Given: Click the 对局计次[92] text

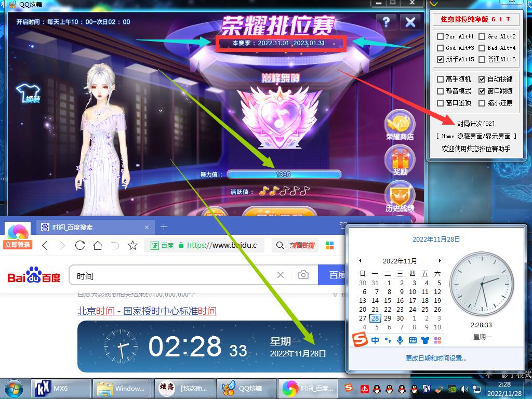Looking at the screenshot, I should pyautogui.click(x=476, y=124).
